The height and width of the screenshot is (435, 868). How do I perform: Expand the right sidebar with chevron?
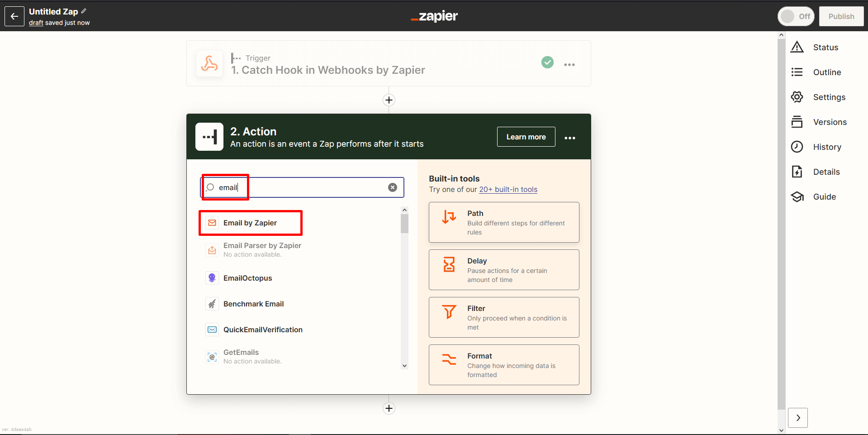click(797, 418)
